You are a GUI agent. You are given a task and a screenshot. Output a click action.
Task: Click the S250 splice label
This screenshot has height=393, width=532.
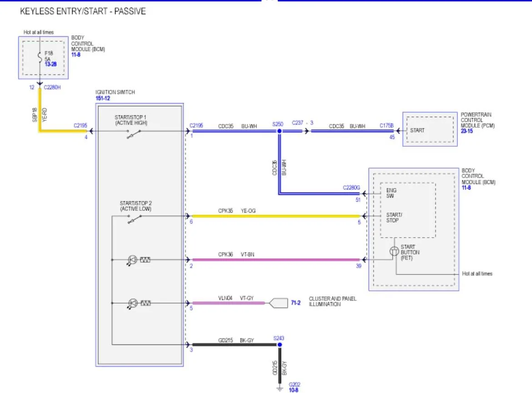[x=278, y=124]
